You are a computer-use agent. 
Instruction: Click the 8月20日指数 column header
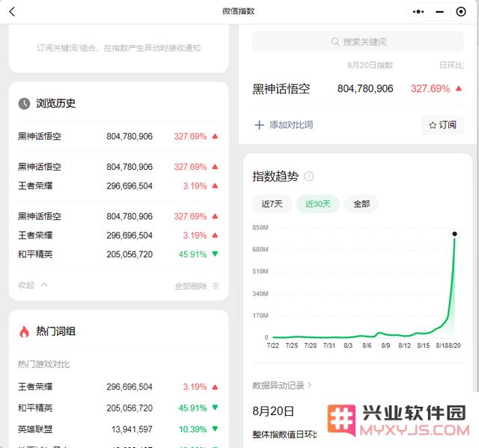coord(370,65)
